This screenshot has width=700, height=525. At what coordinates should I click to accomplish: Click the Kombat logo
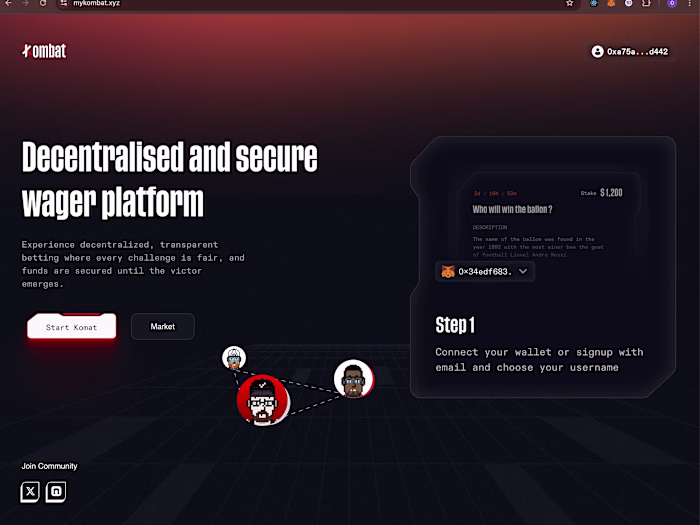click(44, 51)
